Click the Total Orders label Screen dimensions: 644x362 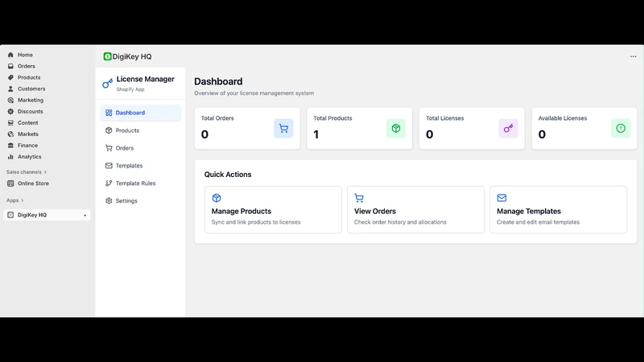217,118
